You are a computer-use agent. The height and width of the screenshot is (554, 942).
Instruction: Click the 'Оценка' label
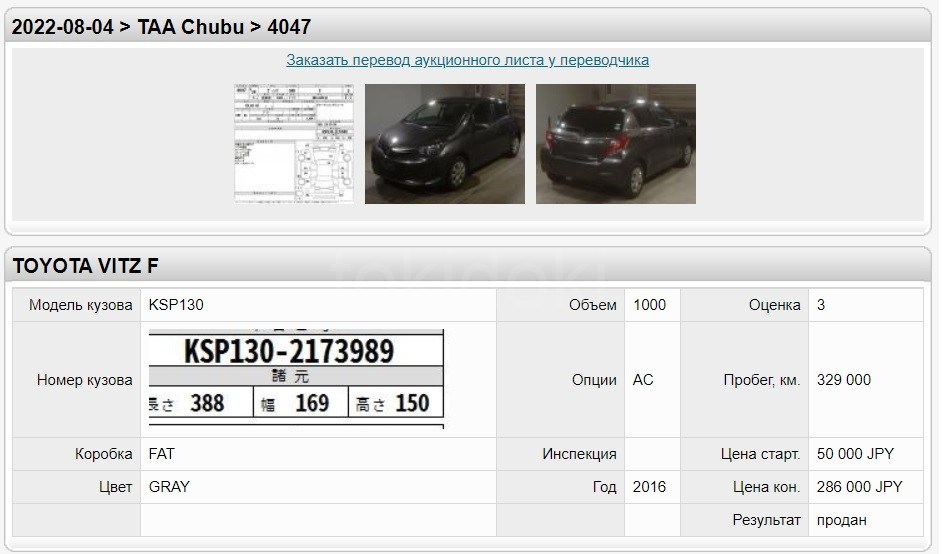[774, 305]
